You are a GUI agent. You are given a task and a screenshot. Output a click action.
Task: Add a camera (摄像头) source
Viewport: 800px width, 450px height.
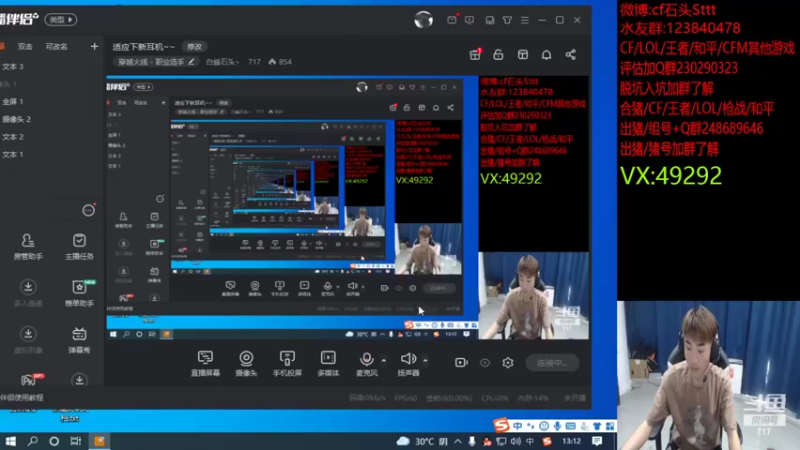click(x=246, y=363)
